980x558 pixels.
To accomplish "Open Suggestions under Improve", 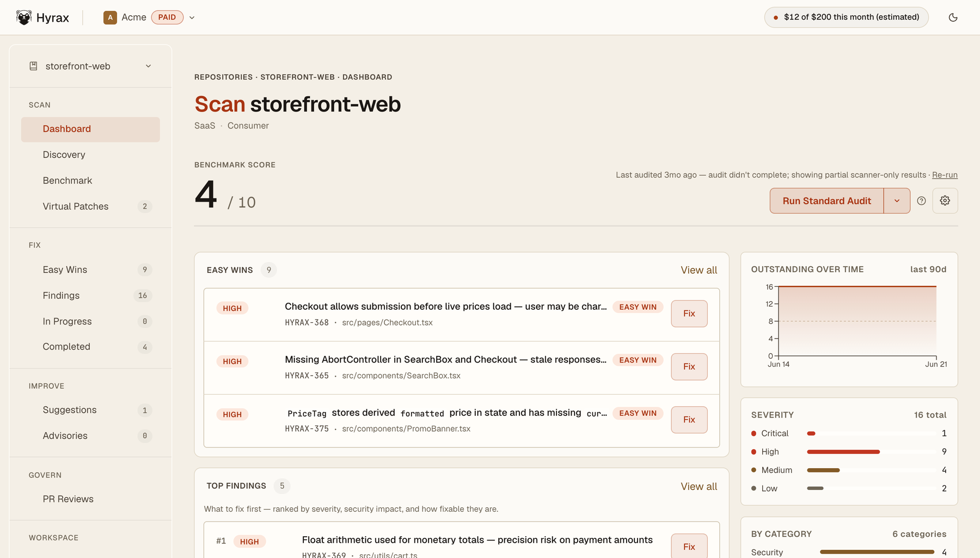I will pos(90,410).
